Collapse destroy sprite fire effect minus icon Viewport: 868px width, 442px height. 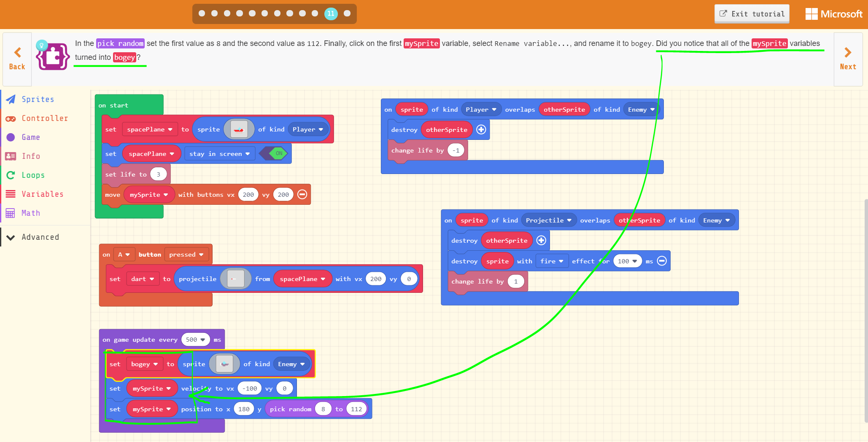(662, 261)
